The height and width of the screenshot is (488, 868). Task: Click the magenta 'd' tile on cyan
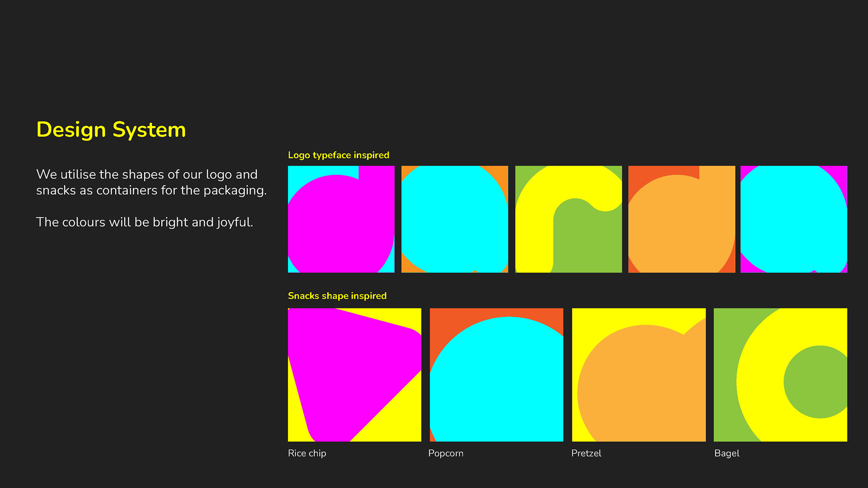point(341,219)
